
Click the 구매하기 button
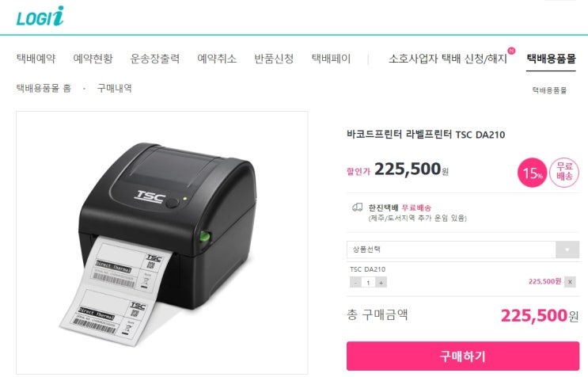coord(463,356)
